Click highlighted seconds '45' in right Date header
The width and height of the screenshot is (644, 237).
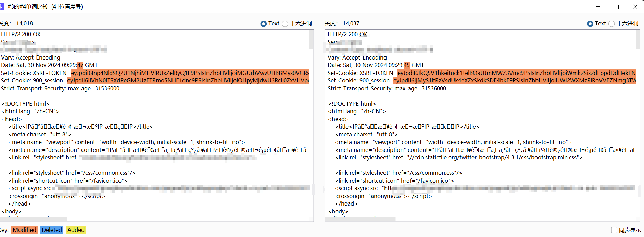point(407,65)
